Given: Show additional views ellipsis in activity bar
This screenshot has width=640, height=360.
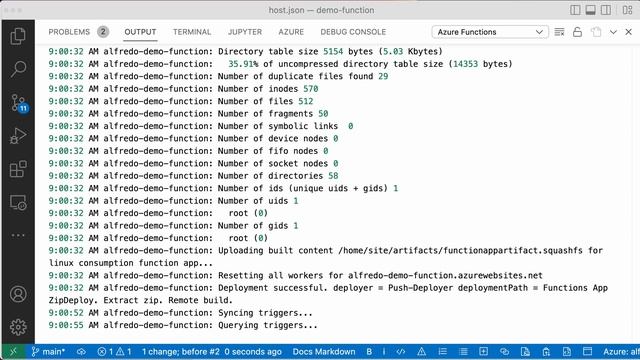Looking at the screenshot, I should (x=18, y=235).
